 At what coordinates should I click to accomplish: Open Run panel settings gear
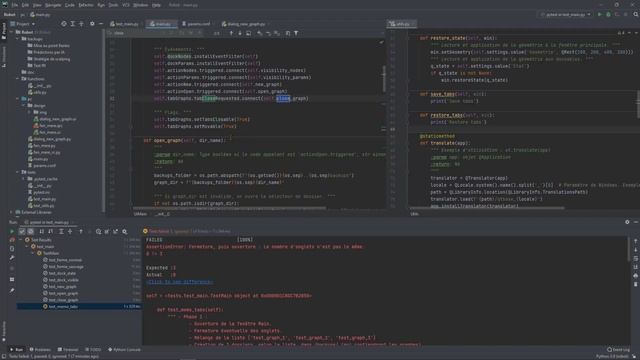pyautogui.click(x=627, y=222)
